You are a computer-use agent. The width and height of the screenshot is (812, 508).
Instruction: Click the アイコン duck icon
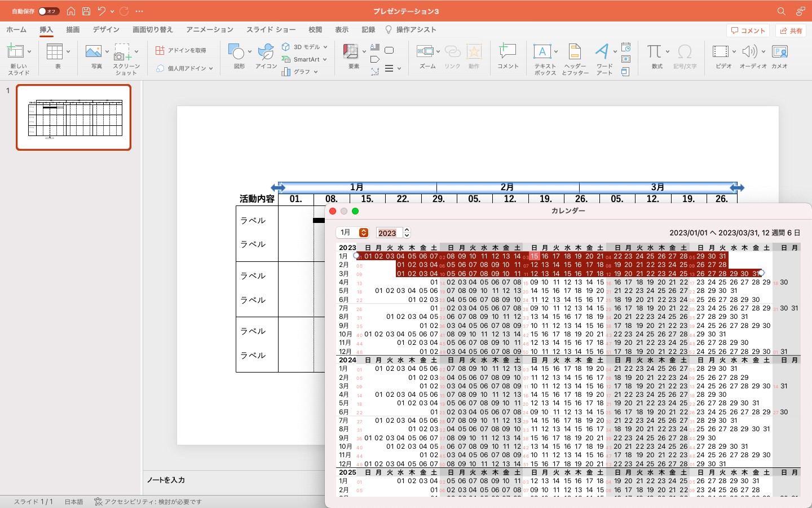tap(266, 51)
